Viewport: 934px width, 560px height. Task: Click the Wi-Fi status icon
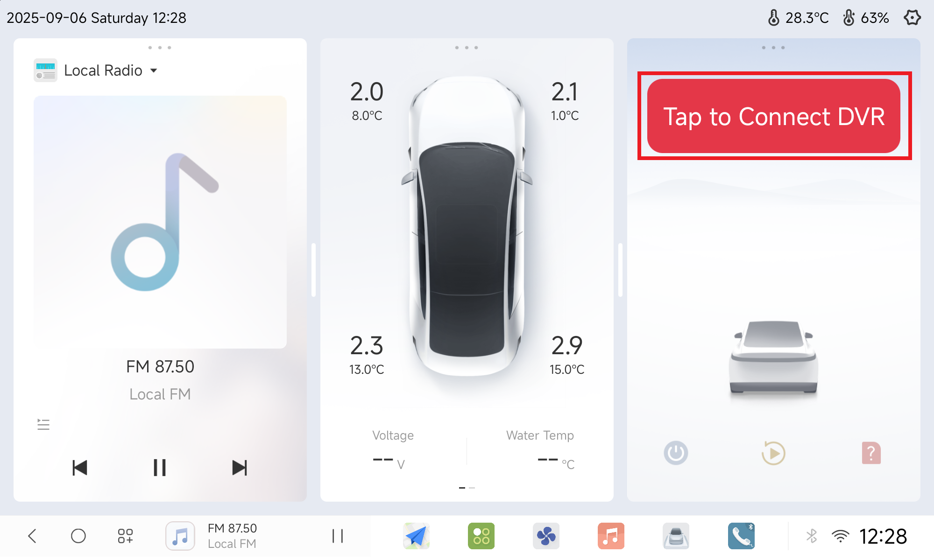pos(840,536)
